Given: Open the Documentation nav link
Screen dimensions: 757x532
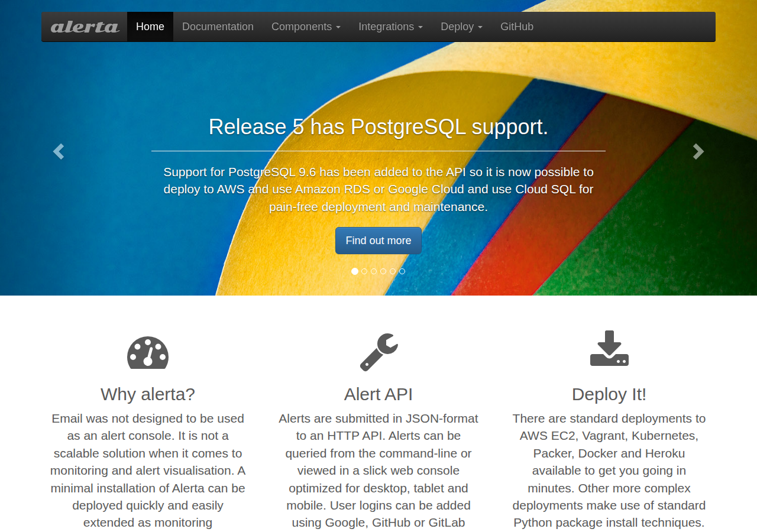Looking at the screenshot, I should (x=218, y=27).
